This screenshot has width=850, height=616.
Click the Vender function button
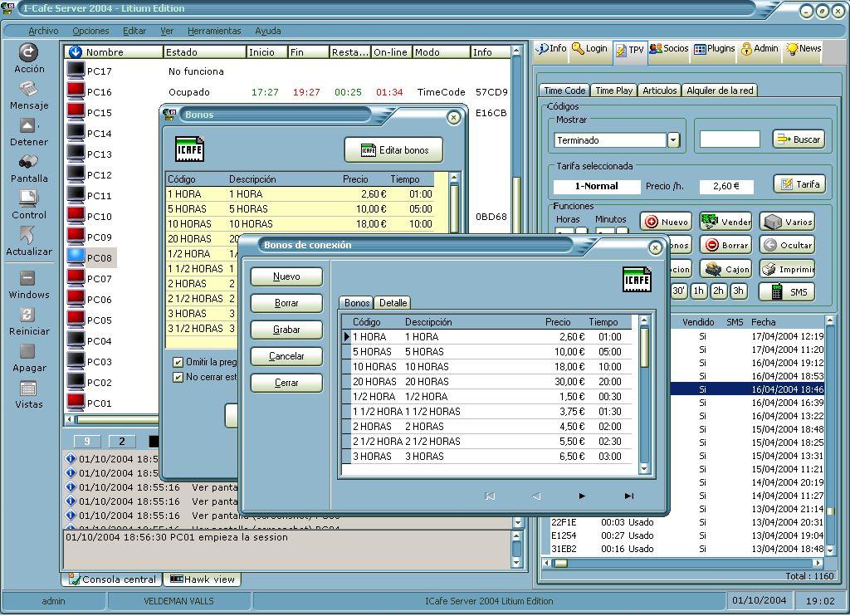click(x=725, y=221)
